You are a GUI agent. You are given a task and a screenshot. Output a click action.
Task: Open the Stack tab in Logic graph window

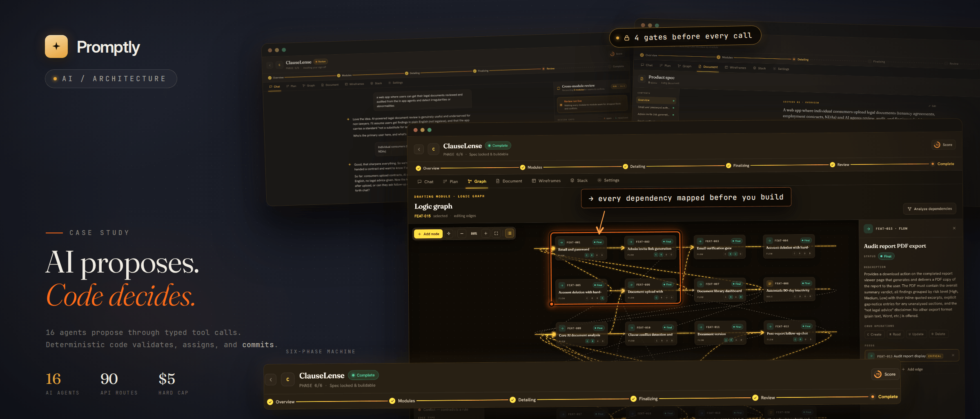[x=579, y=180]
